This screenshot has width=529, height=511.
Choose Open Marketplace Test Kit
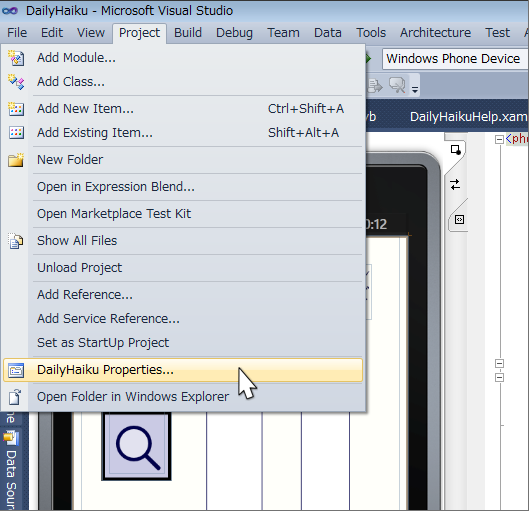[x=183, y=214]
